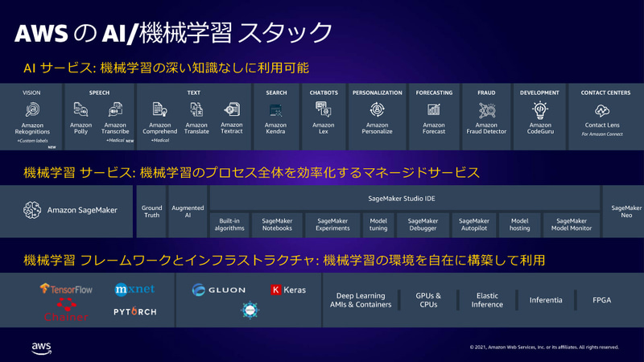Click the SageMaker Experiments tile

332,224
